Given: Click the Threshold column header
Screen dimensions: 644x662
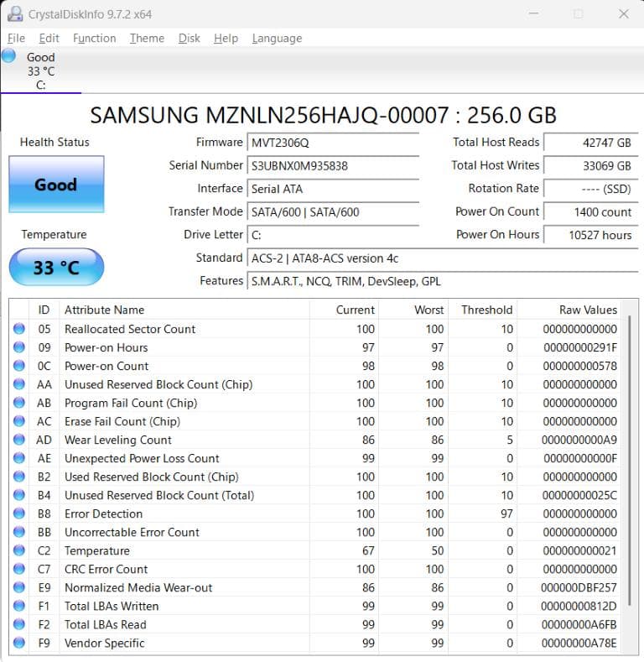Looking at the screenshot, I should (x=483, y=310).
